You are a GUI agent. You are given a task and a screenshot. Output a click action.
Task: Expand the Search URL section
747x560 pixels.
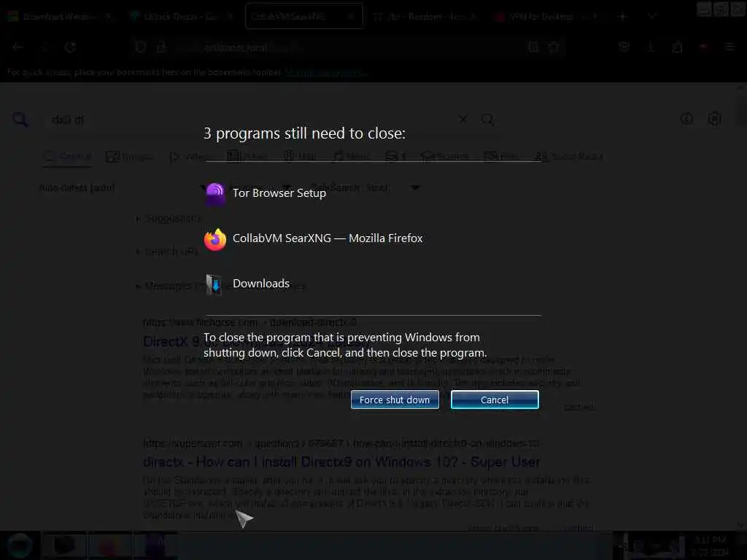point(167,252)
